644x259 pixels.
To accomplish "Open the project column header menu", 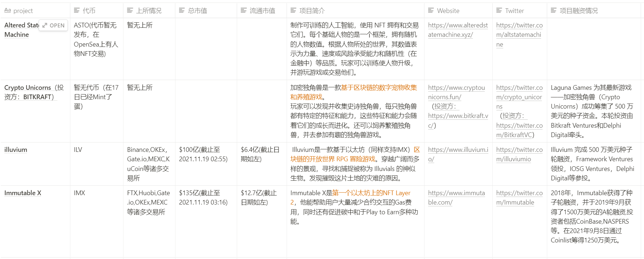I will pos(35,10).
